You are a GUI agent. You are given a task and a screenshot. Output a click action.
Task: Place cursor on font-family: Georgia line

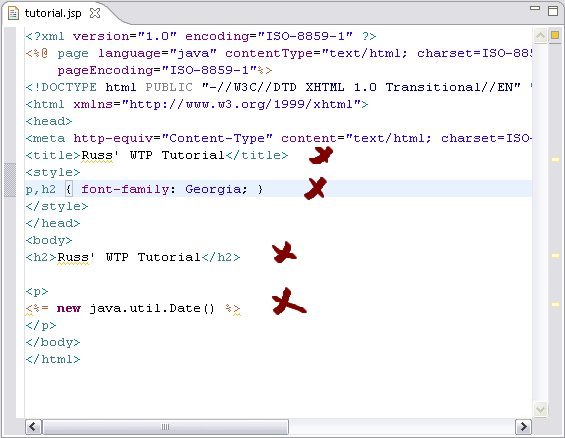278,189
